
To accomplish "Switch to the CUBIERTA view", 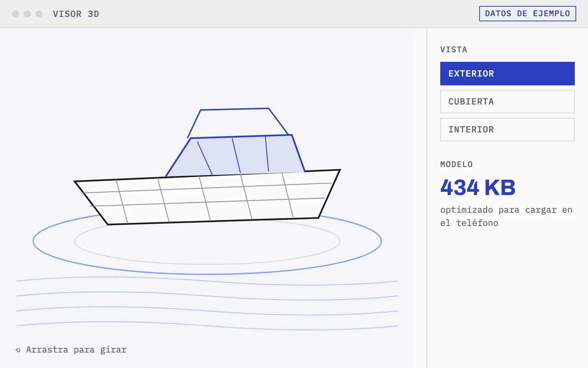I will (x=508, y=102).
